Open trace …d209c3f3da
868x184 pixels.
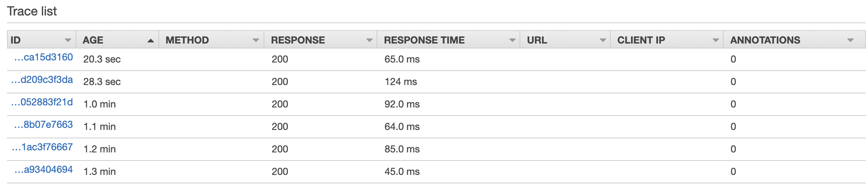pos(42,80)
